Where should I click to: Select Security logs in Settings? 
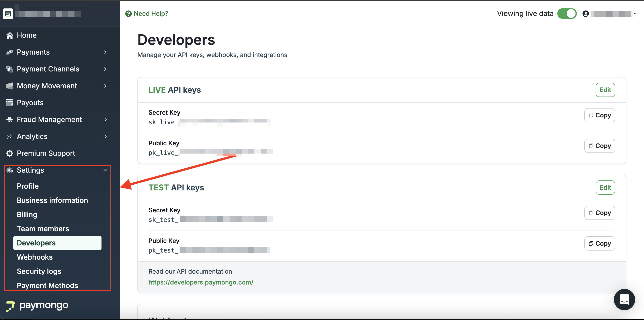click(x=39, y=271)
